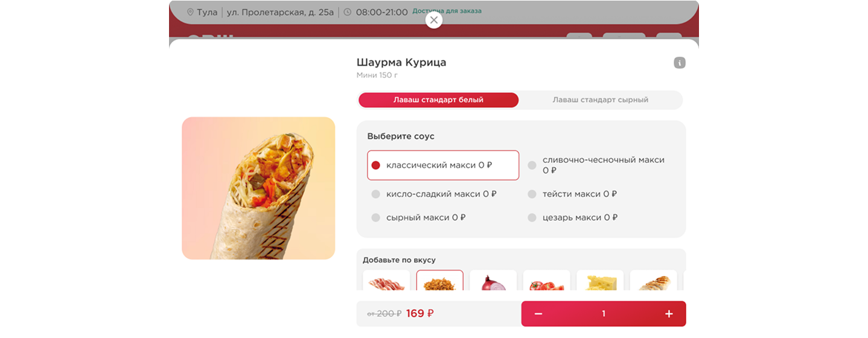Increase quantity with plus button

point(669,314)
